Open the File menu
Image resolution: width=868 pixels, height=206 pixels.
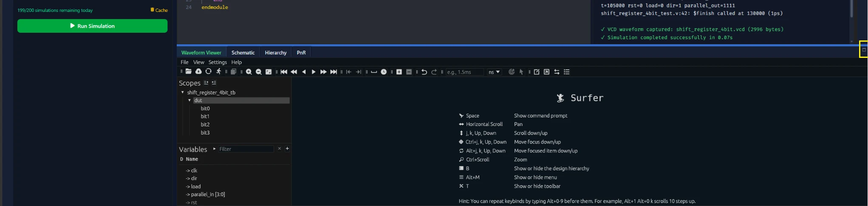[184, 62]
